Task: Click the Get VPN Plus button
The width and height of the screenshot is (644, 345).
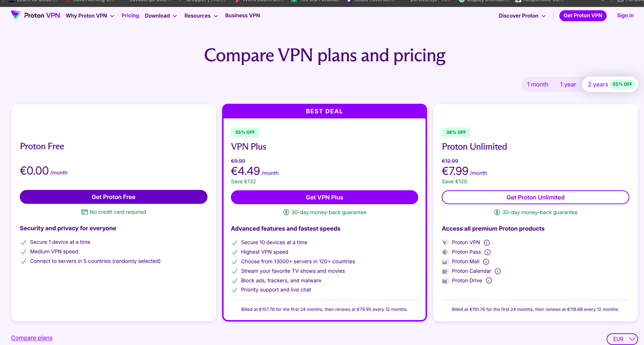Action: point(324,197)
